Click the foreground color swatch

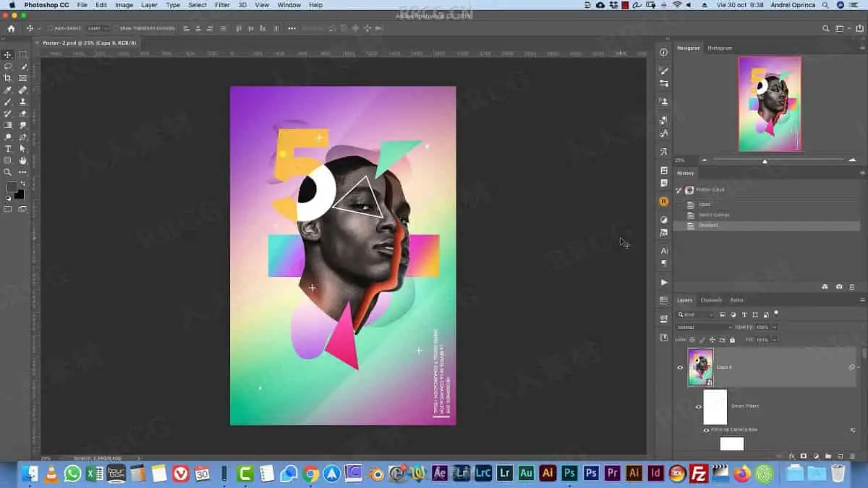(x=12, y=187)
